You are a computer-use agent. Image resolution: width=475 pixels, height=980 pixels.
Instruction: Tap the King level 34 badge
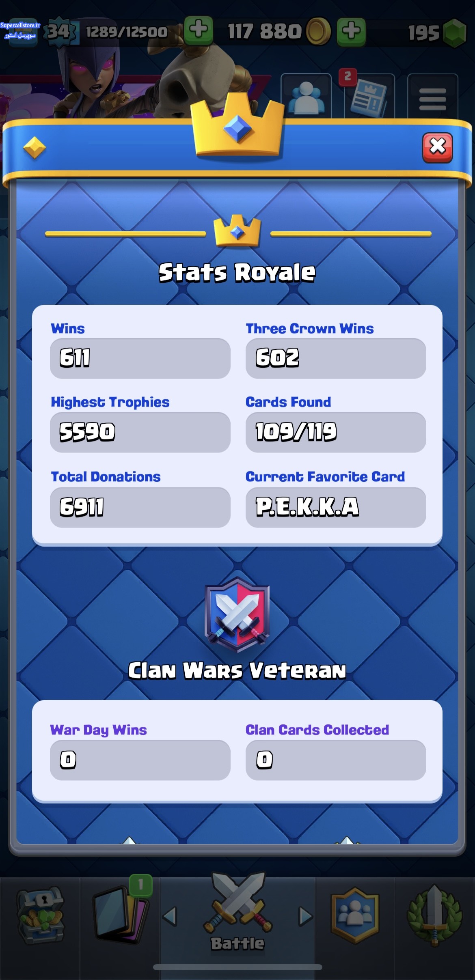click(60, 31)
